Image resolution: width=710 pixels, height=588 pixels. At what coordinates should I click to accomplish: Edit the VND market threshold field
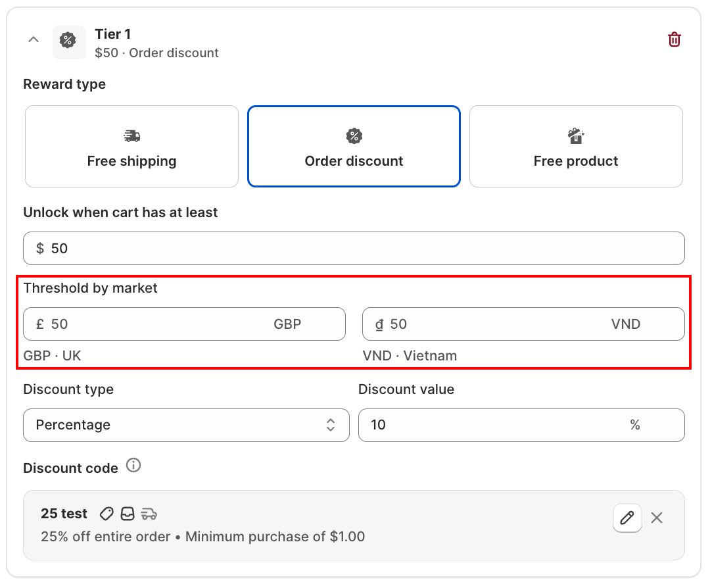pyautogui.click(x=523, y=324)
